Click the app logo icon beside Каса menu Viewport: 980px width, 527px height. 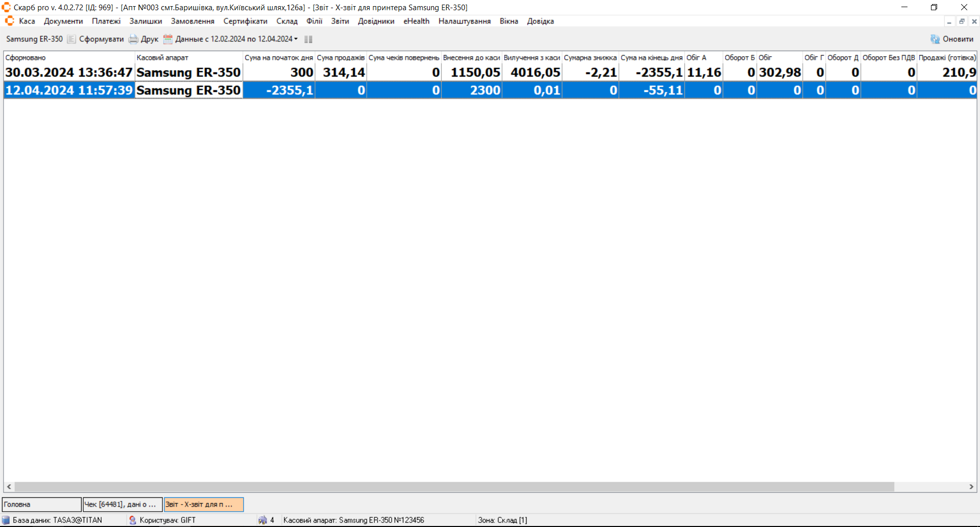pyautogui.click(x=9, y=21)
